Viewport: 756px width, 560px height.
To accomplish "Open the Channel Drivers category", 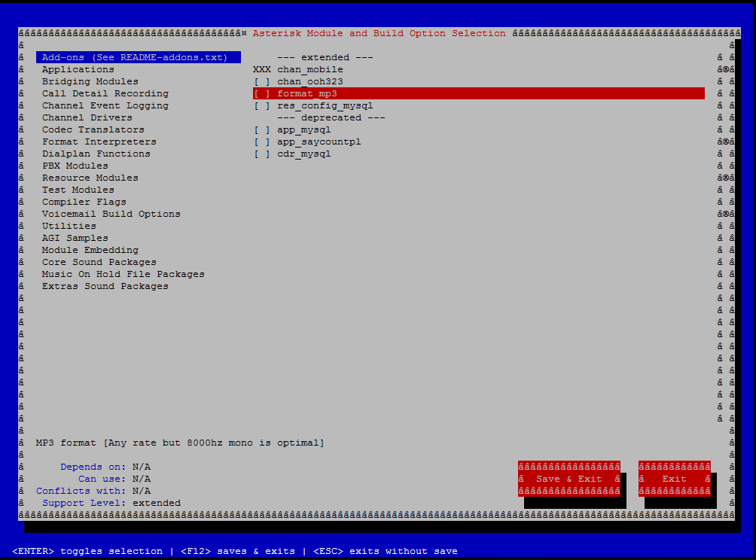I will [x=87, y=117].
